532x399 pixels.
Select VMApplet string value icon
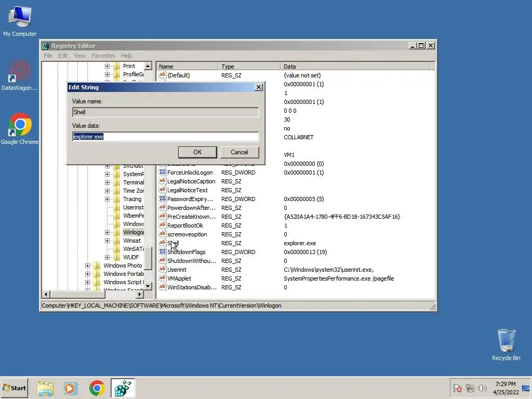click(163, 278)
